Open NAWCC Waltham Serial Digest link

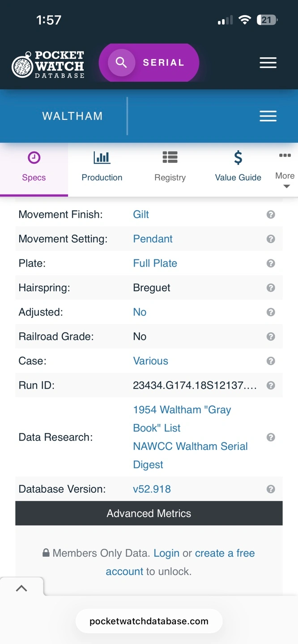[190, 455]
